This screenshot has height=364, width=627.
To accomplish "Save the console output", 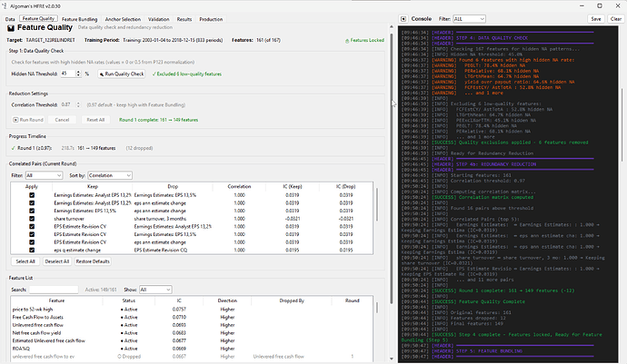I will click(x=596, y=19).
